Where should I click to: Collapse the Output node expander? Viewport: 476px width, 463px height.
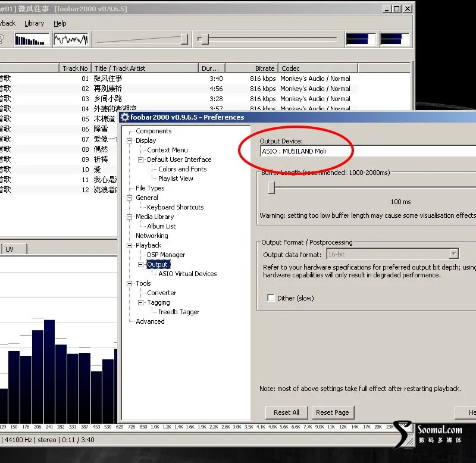[141, 264]
